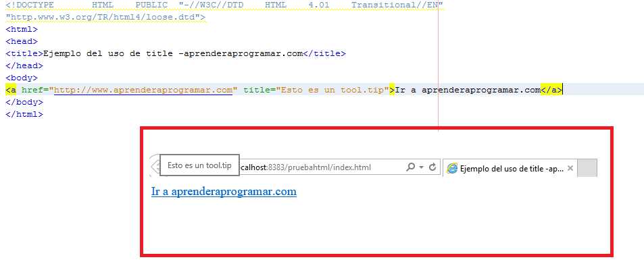Click the opening <body> tag in the editor

22,78
